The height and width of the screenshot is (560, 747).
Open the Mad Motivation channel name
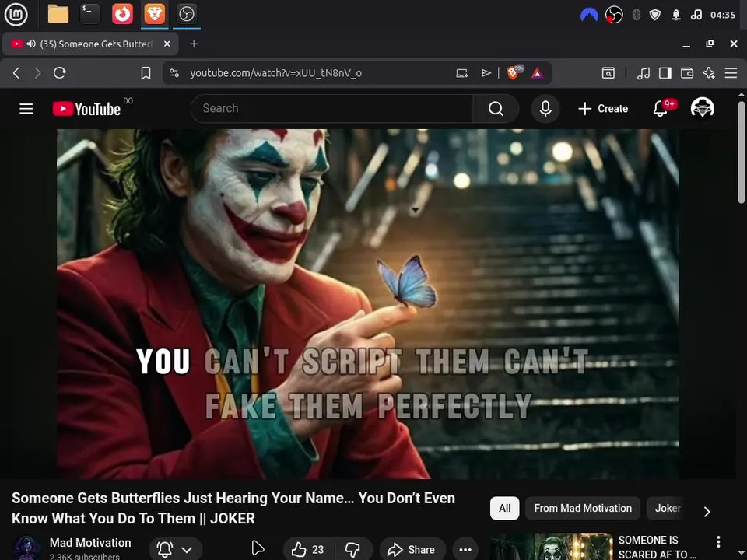90,543
